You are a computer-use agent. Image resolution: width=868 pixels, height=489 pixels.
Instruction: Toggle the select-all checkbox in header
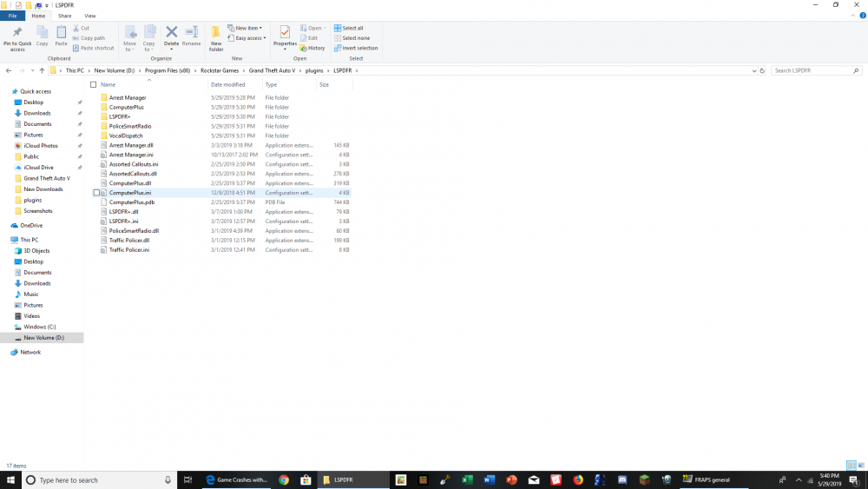94,85
